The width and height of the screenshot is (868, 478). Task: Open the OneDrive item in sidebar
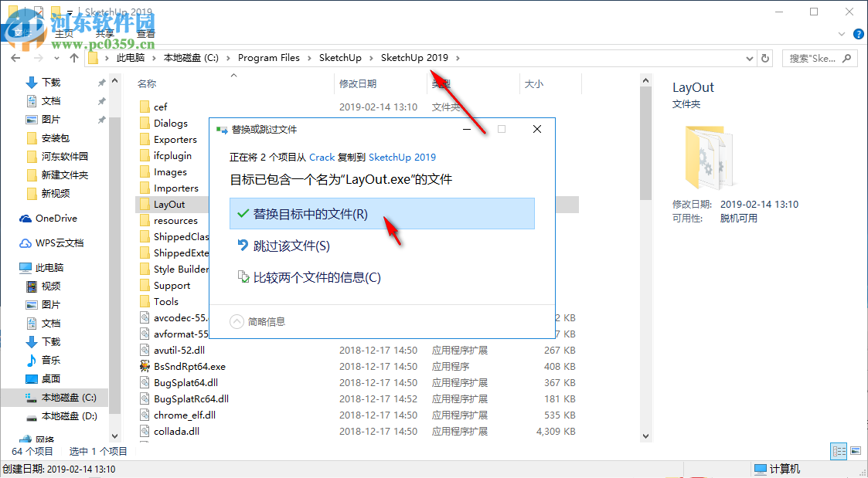(x=48, y=219)
